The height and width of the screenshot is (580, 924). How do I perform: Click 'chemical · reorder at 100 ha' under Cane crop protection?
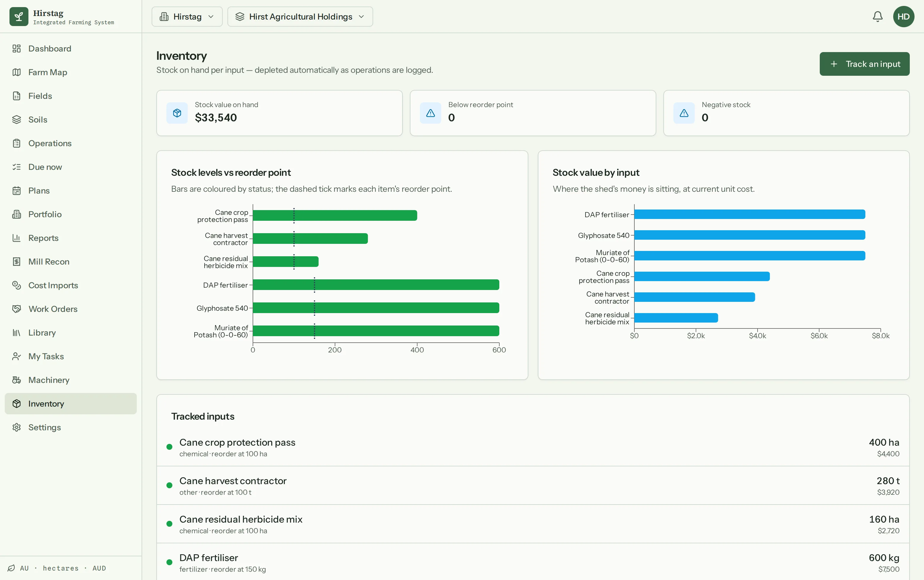pos(223,454)
